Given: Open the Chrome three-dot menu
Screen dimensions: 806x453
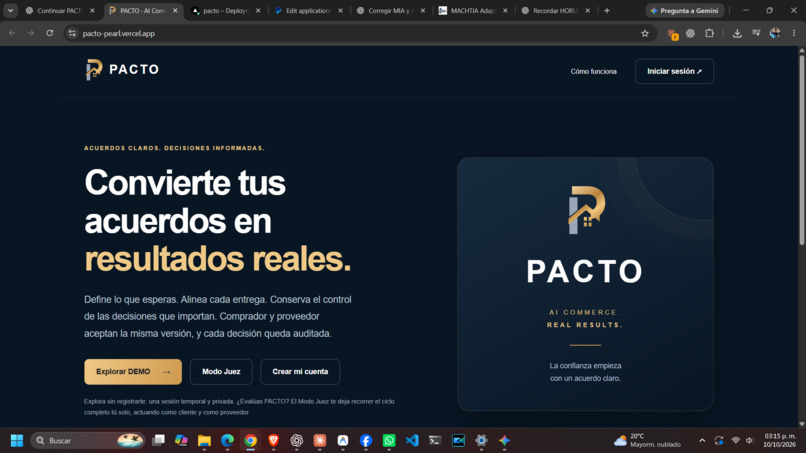Looking at the screenshot, I should point(794,33).
